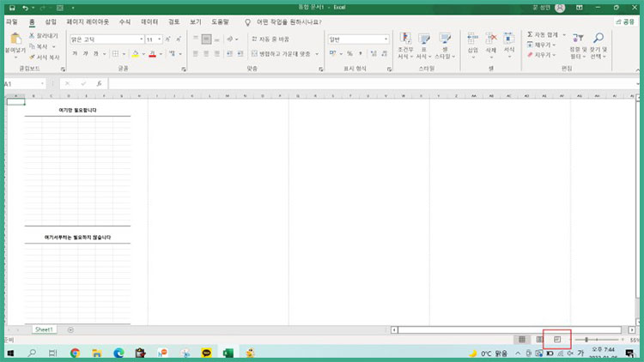This screenshot has height=362, width=644.
Task: Undo last action in quick access toolbar
Action: (25, 8)
